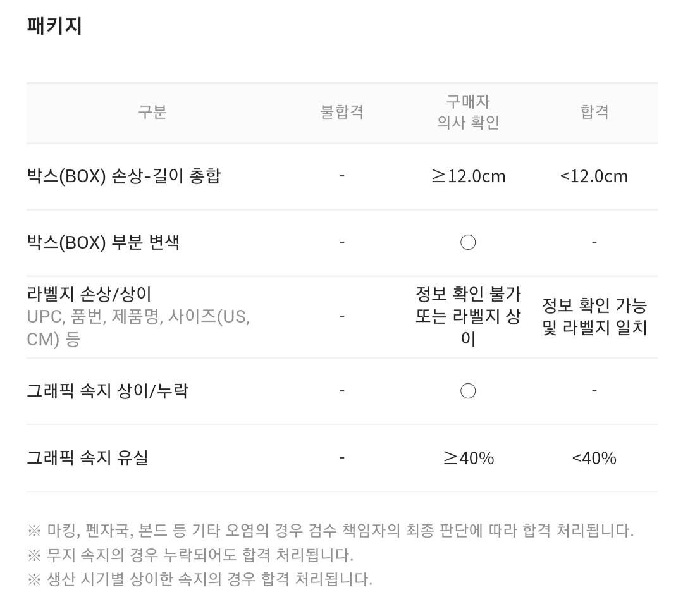Viewport: 683px width, 616px height.
Task: Select the 그래픽 속지 유실 row label
Action: [87, 457]
